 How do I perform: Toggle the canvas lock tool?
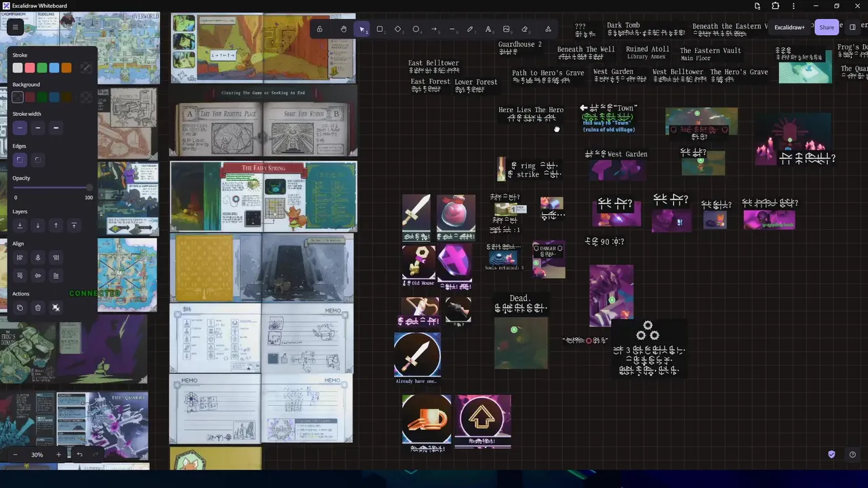pyautogui.click(x=319, y=29)
